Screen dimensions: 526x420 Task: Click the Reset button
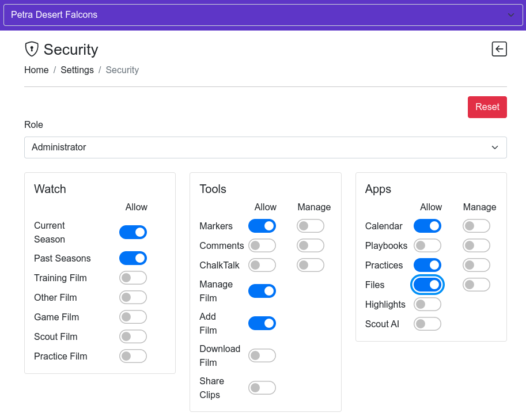pyautogui.click(x=487, y=107)
